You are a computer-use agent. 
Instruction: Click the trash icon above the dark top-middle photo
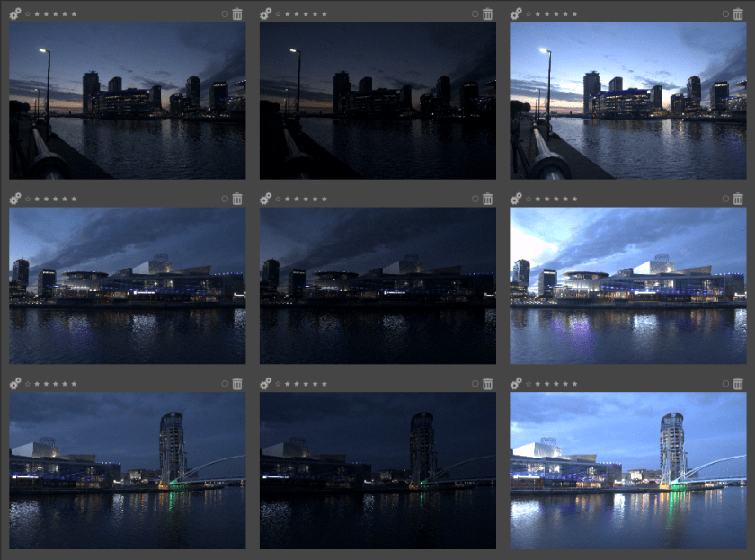point(489,13)
